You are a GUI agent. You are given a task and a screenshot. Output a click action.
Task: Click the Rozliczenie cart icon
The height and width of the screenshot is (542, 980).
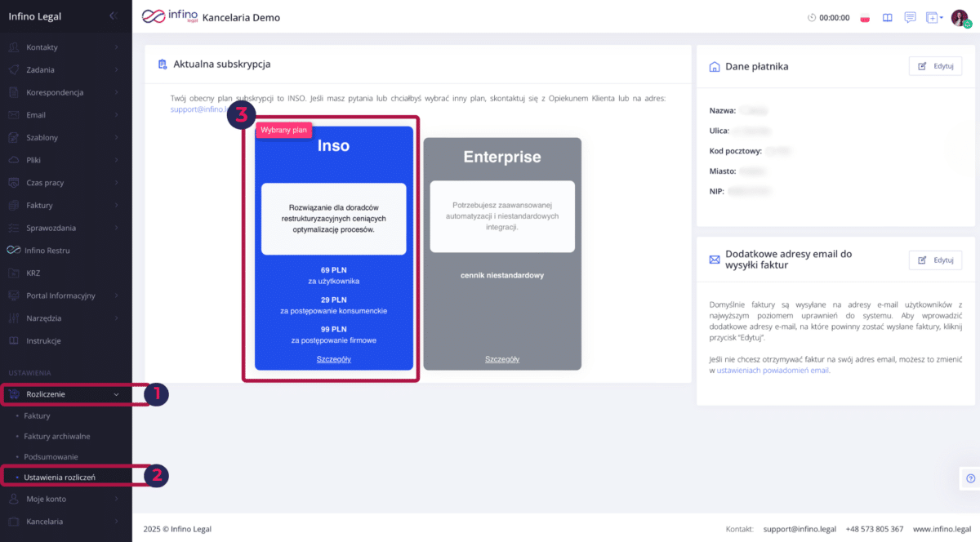pyautogui.click(x=13, y=394)
